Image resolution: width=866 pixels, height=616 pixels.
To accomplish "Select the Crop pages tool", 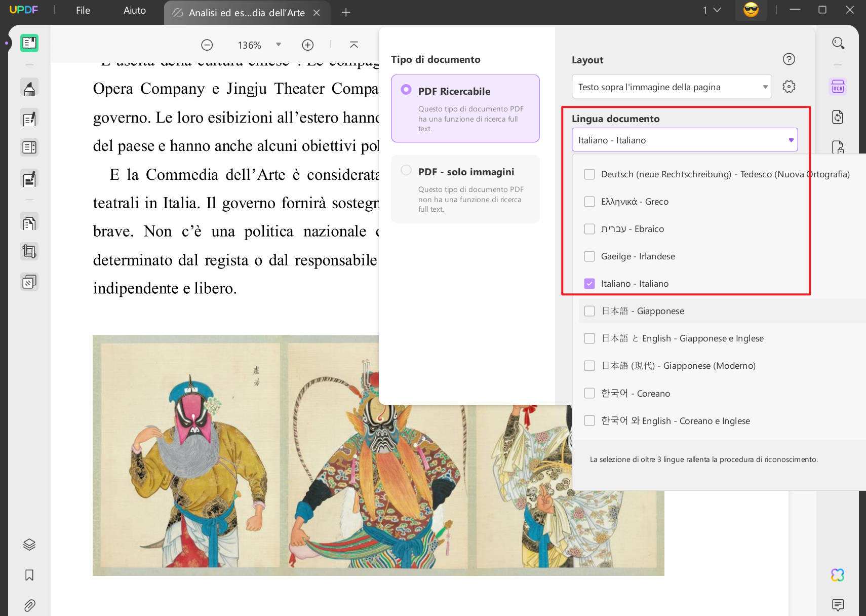I will pos(29,251).
